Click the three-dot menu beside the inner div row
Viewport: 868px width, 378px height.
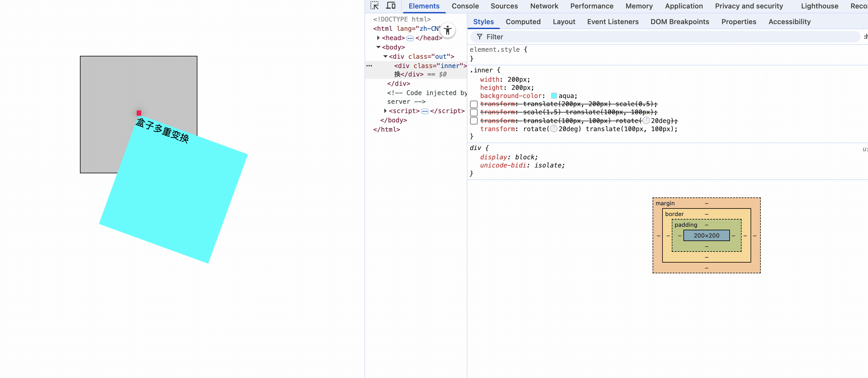(x=369, y=66)
